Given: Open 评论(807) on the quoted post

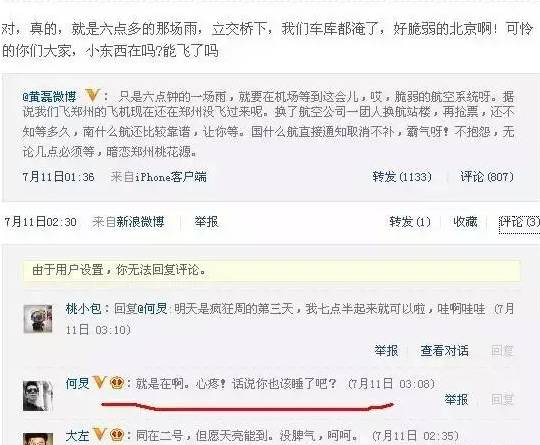Looking at the screenshot, I should click(x=487, y=177).
